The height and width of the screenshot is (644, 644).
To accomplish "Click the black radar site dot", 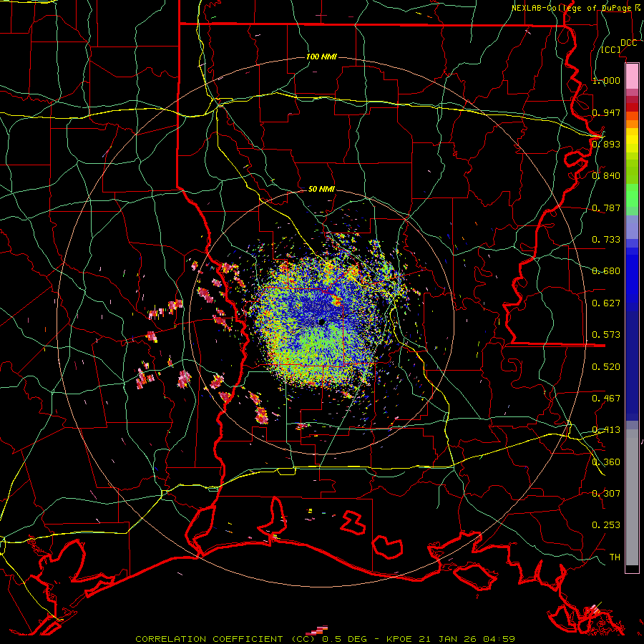I will [322, 323].
